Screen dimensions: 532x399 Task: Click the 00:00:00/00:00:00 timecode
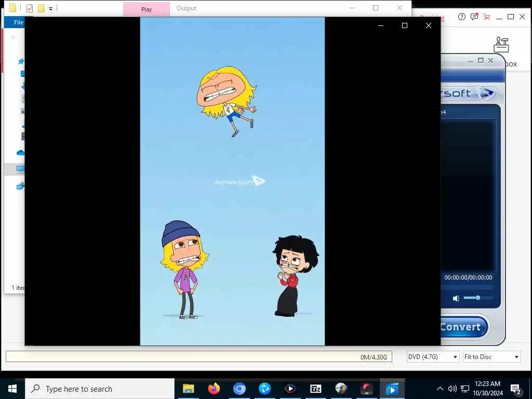tap(468, 277)
